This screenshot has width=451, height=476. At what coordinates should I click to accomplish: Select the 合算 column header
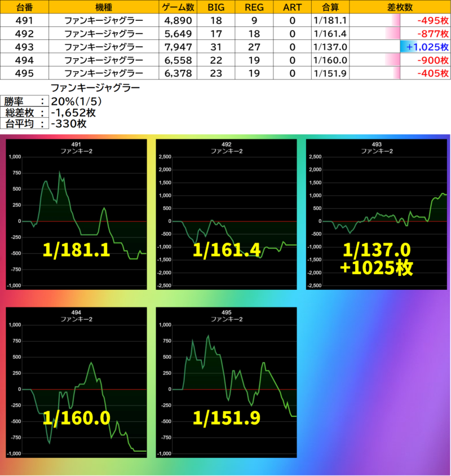[x=330, y=7]
